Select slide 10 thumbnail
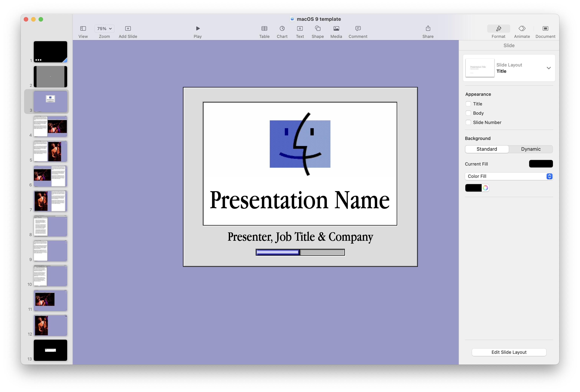This screenshot has height=392, width=580. (50, 276)
